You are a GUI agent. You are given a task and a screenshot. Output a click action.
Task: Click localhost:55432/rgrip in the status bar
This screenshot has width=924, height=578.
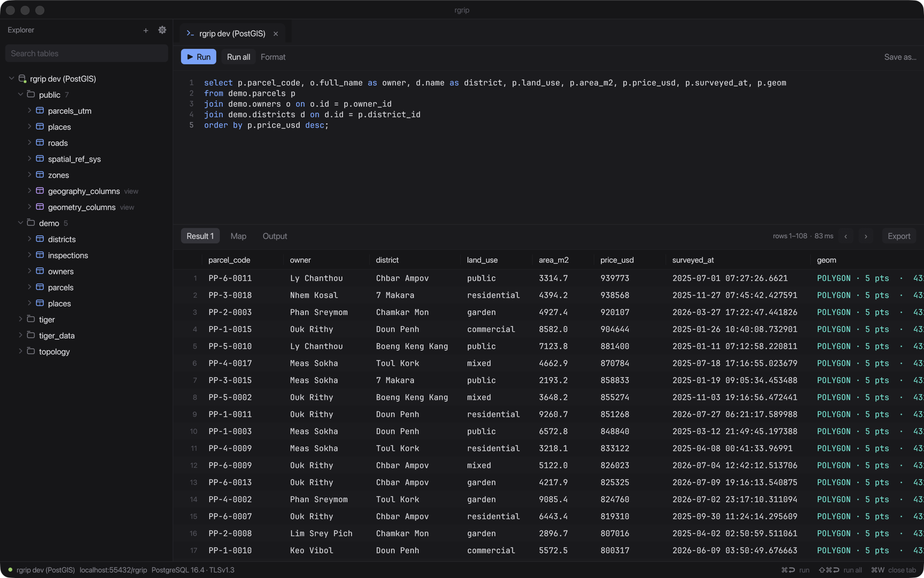click(113, 570)
